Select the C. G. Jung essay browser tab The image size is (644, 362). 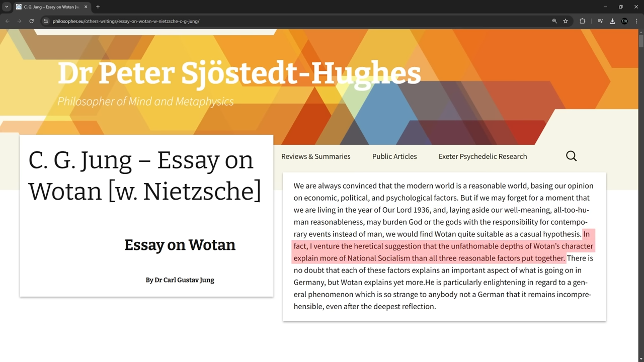(51, 7)
